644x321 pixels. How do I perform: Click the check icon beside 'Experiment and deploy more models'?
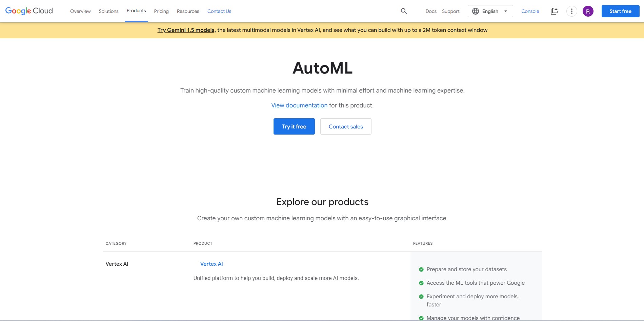click(x=421, y=297)
